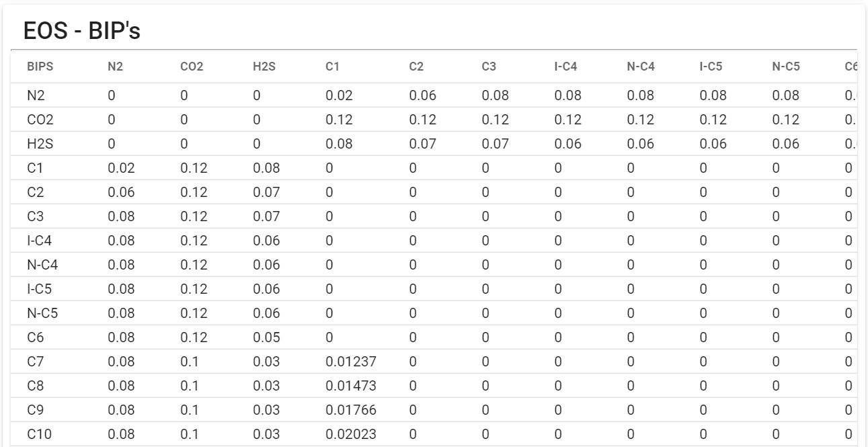Select the N2 column header
The image size is (868, 447).
click(x=116, y=67)
